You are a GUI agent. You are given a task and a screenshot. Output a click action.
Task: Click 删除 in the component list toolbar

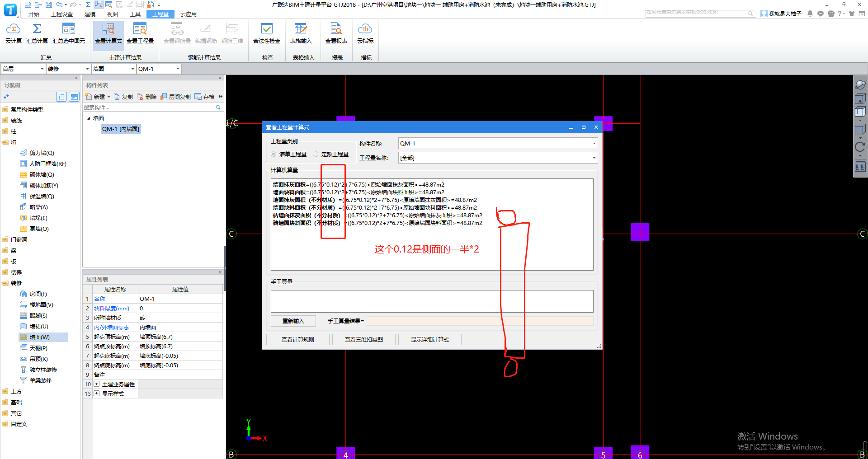click(147, 97)
